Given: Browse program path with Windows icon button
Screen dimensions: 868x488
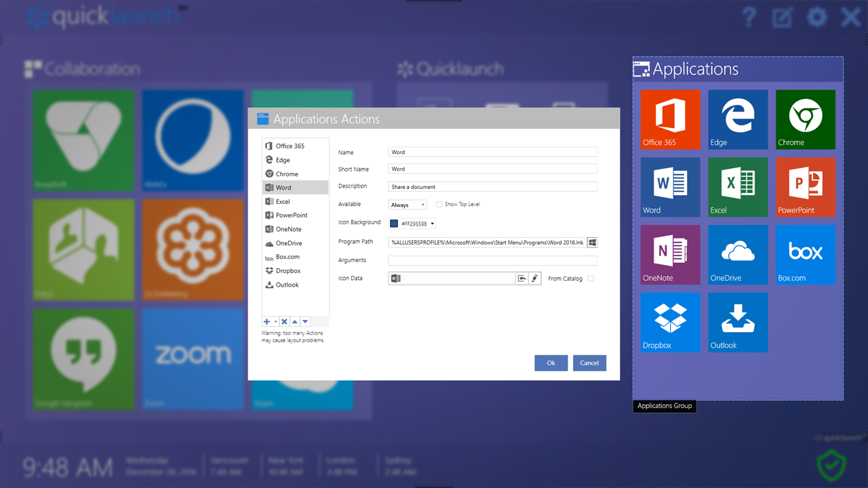Looking at the screenshot, I should [592, 242].
